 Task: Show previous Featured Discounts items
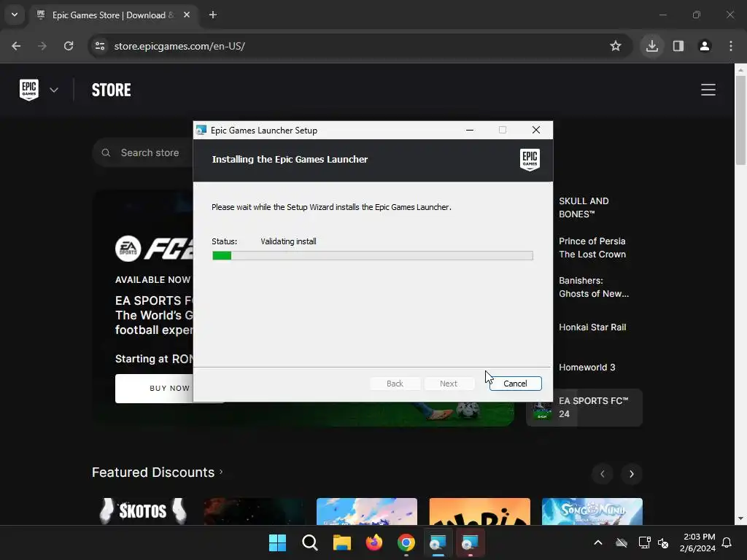(603, 474)
